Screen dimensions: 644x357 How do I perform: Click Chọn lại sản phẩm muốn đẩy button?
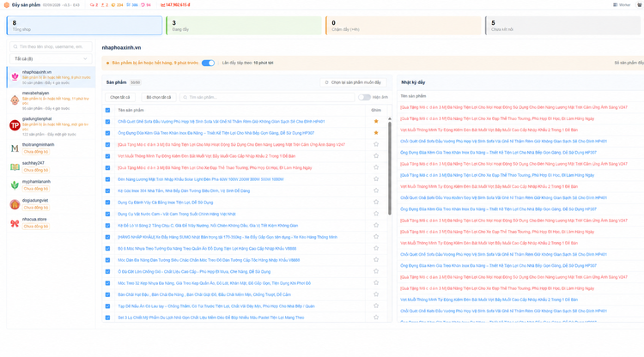pos(353,82)
